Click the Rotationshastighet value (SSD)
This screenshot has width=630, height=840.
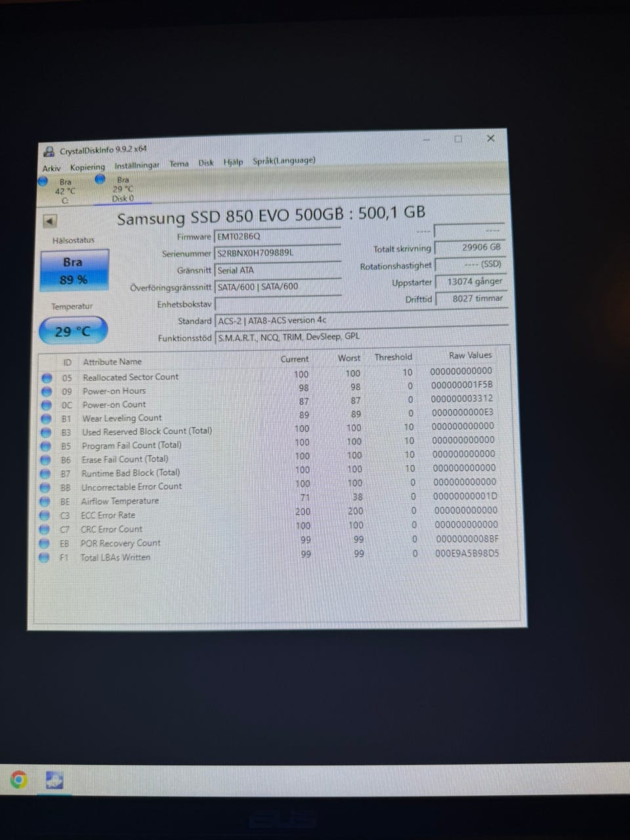click(x=470, y=264)
